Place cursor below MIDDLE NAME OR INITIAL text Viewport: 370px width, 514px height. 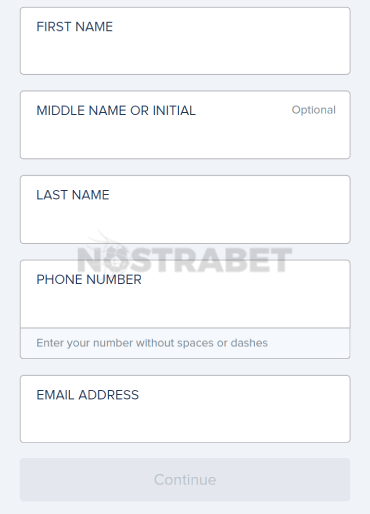[x=185, y=137]
